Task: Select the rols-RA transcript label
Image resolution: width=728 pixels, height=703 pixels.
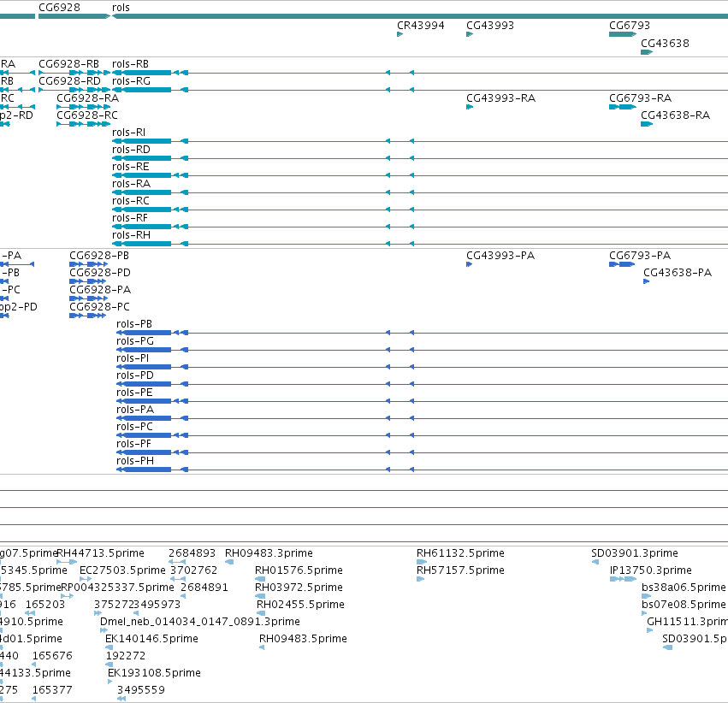Action: pyautogui.click(x=132, y=184)
